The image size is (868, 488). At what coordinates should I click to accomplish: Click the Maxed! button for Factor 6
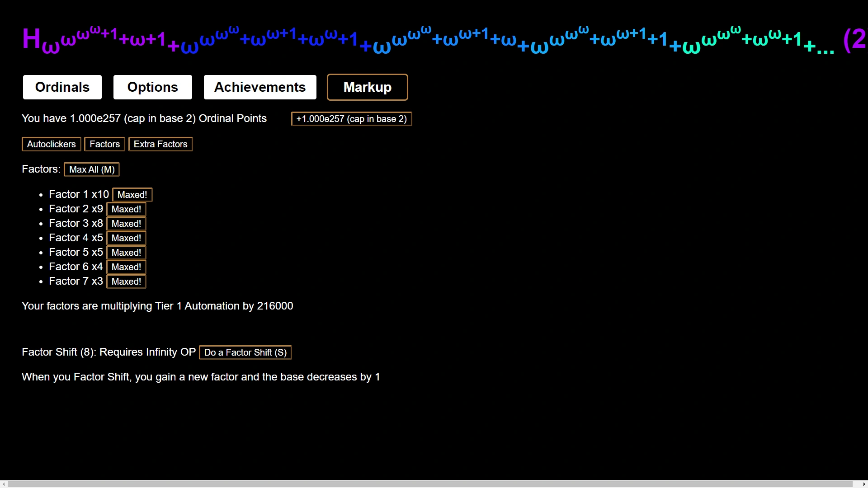point(126,267)
